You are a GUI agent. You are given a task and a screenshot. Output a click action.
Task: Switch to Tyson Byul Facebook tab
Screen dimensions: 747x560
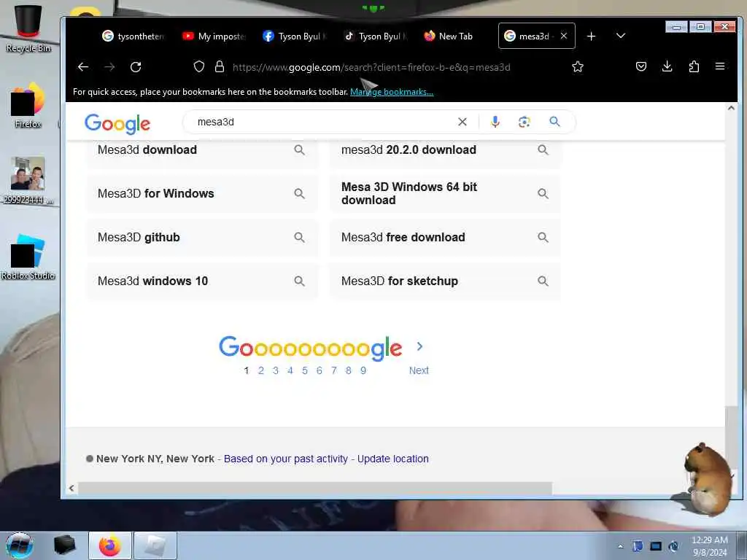click(294, 36)
